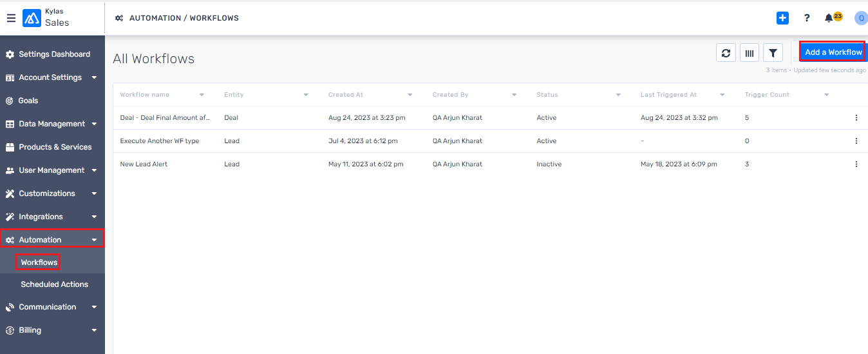Viewport: 868px width, 354px height.
Task: Click the hamburger menu icon
Action: (x=11, y=18)
